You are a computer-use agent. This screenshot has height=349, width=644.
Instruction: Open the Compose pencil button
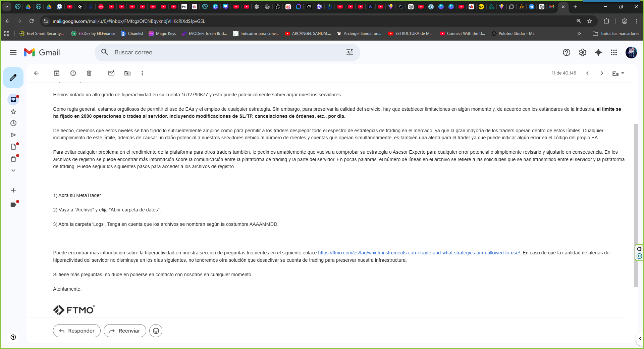click(13, 78)
